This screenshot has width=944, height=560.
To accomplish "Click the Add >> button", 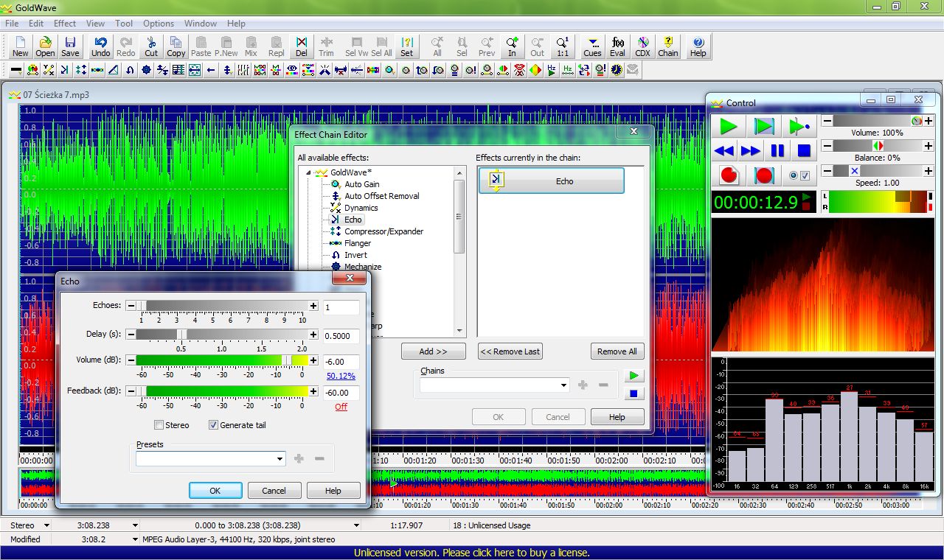I will click(x=434, y=351).
